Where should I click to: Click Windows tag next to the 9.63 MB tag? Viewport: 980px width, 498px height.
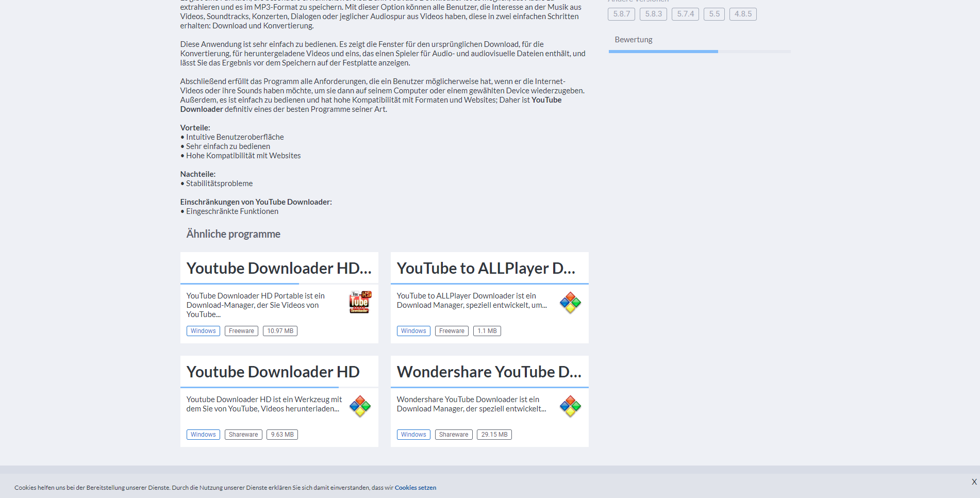coord(203,435)
